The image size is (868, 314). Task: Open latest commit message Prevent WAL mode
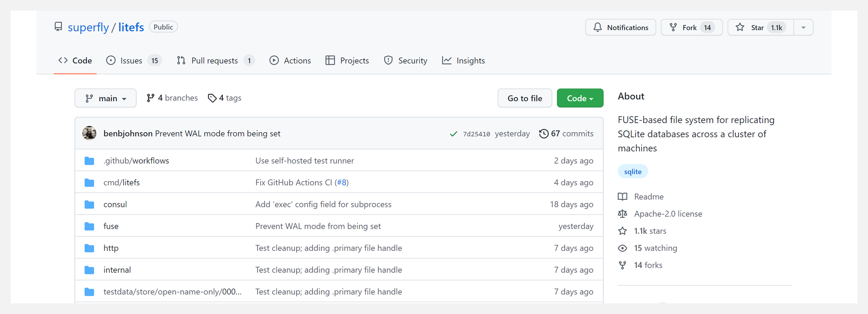pos(218,134)
